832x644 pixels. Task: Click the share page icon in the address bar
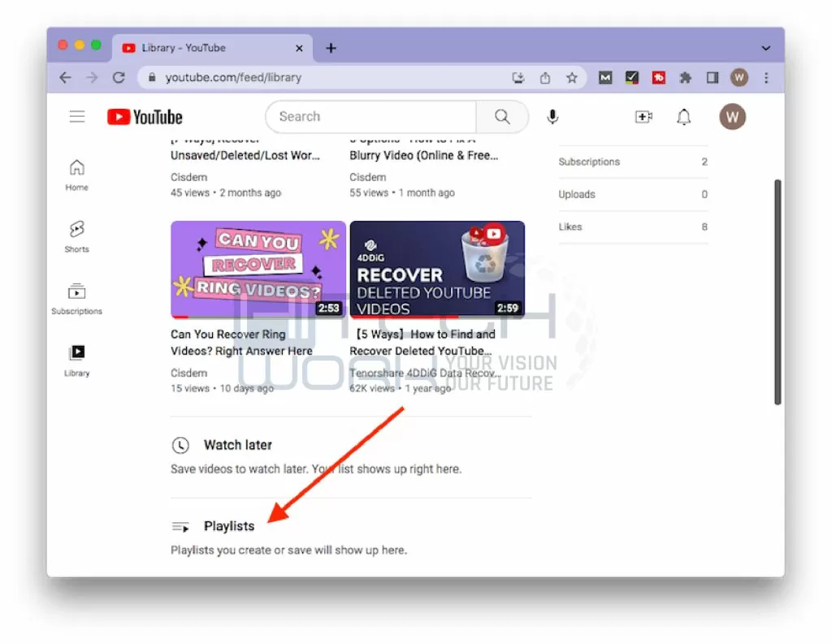(x=545, y=78)
